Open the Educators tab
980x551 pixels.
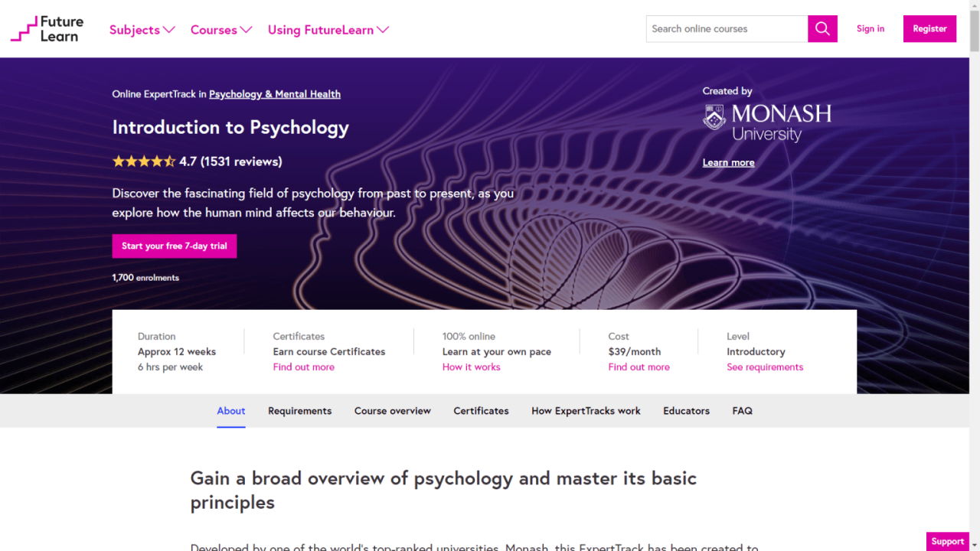[686, 411]
